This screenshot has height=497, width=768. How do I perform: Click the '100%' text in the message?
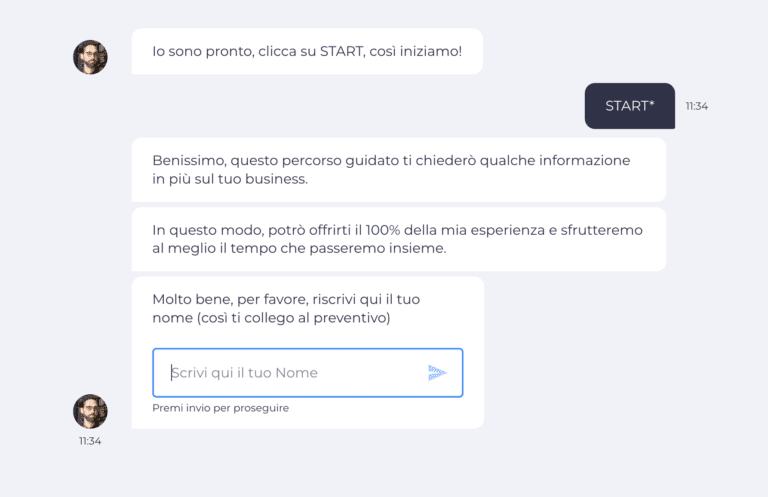click(x=383, y=230)
